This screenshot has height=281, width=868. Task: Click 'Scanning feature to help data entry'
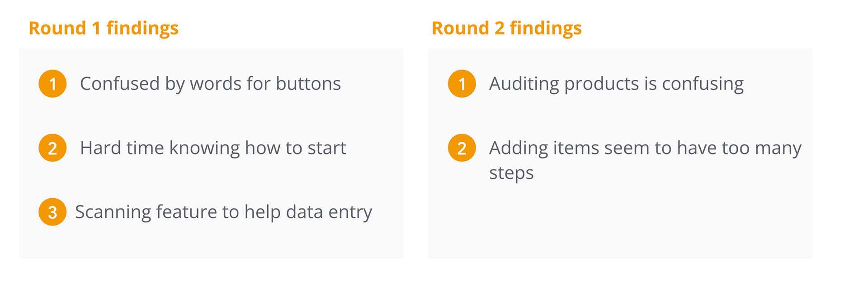224,212
